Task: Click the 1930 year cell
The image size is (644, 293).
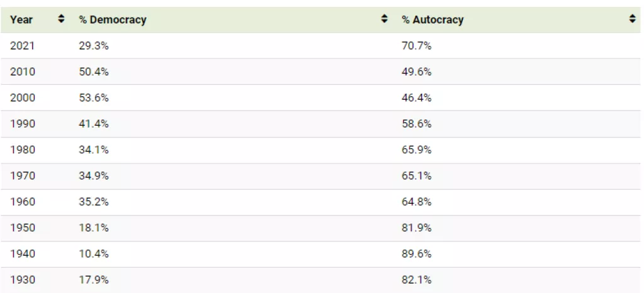Action: (23, 280)
